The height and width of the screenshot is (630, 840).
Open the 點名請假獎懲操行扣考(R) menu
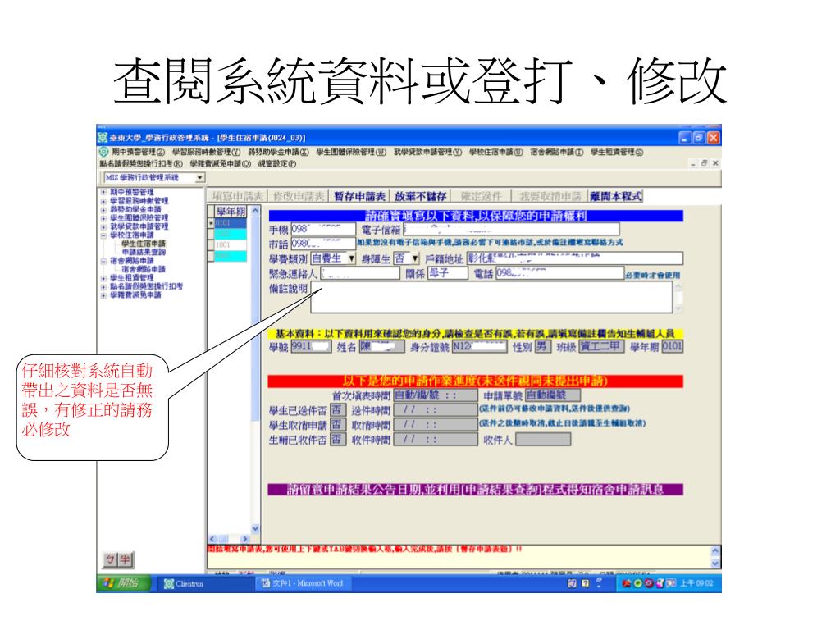tap(141, 163)
